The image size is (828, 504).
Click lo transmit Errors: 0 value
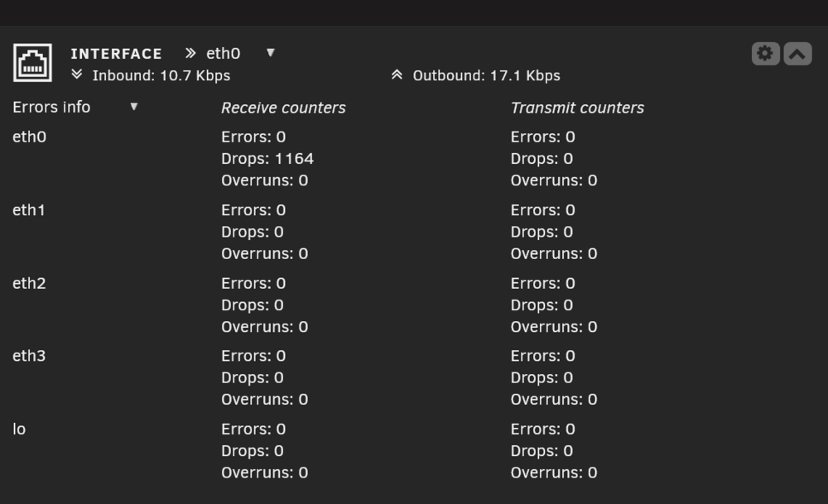click(x=543, y=429)
